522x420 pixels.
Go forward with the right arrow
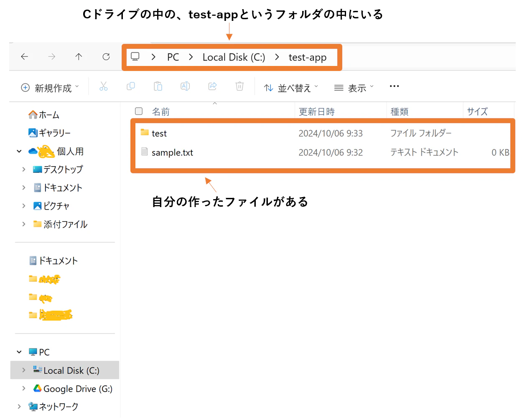click(52, 56)
